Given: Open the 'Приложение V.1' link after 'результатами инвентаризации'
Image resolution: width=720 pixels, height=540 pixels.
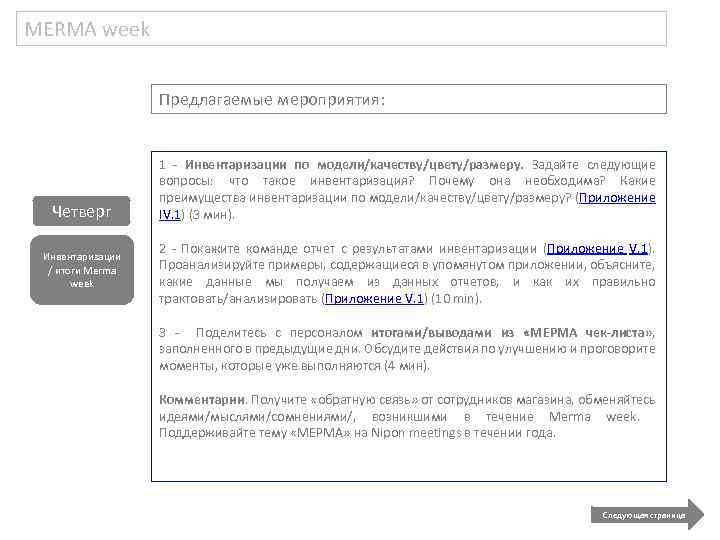Looking at the screenshot, I should click(x=597, y=248).
